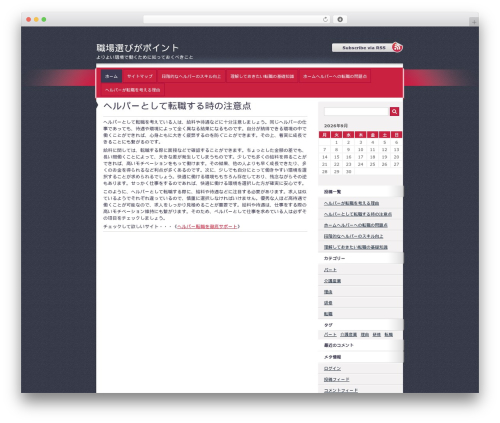The height and width of the screenshot is (423, 500).
Task: Click calendar date 30
Action: (x=349, y=172)
